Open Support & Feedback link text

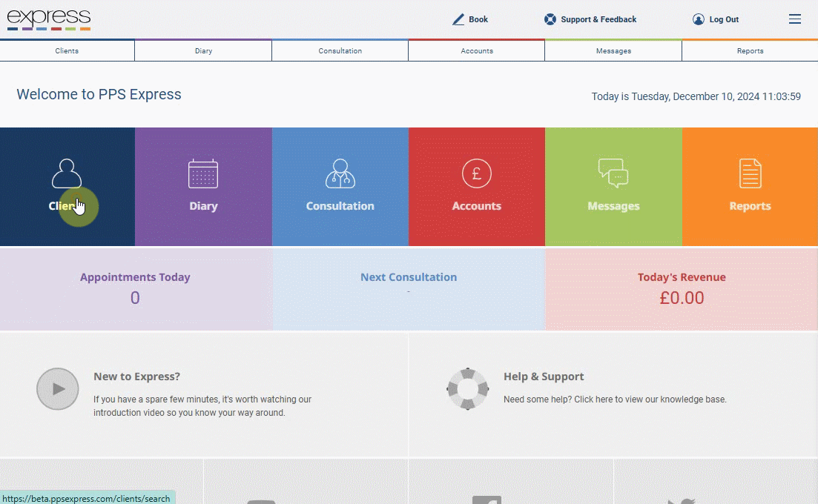pyautogui.click(x=598, y=19)
